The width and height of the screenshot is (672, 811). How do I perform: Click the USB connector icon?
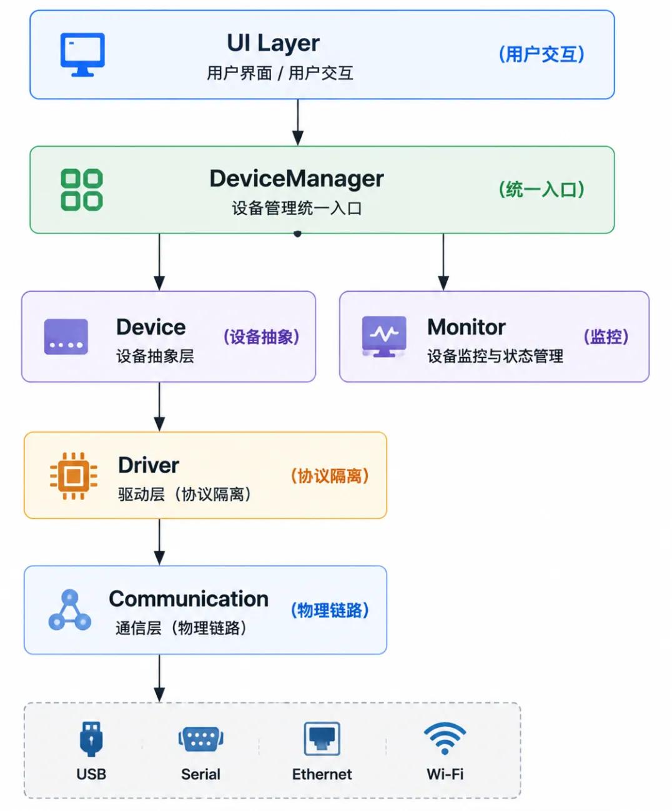[91, 739]
